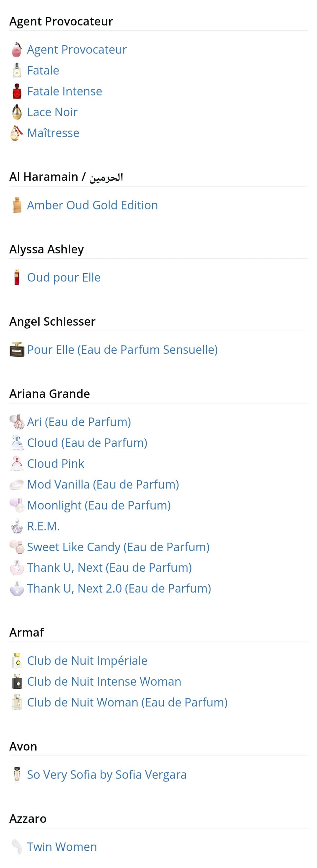Open the Maîtresse perfume link
The image size is (317, 868).
tap(53, 133)
